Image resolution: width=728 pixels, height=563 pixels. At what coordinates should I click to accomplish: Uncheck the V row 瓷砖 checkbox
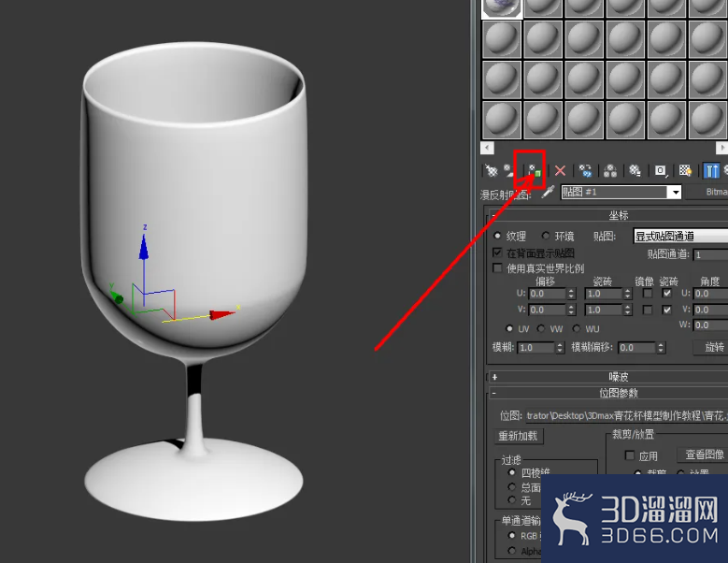pos(666,310)
